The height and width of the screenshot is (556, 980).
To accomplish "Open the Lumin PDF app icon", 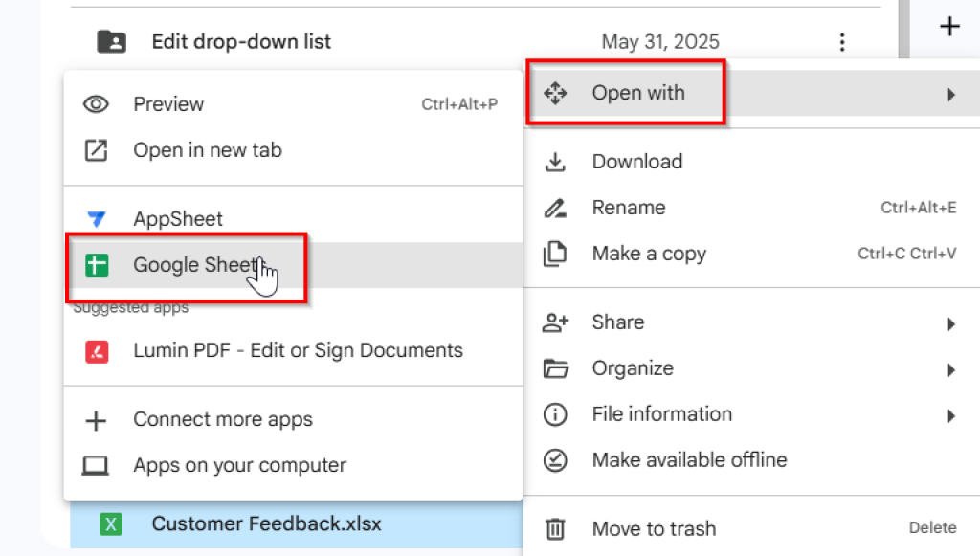I will 97,351.
